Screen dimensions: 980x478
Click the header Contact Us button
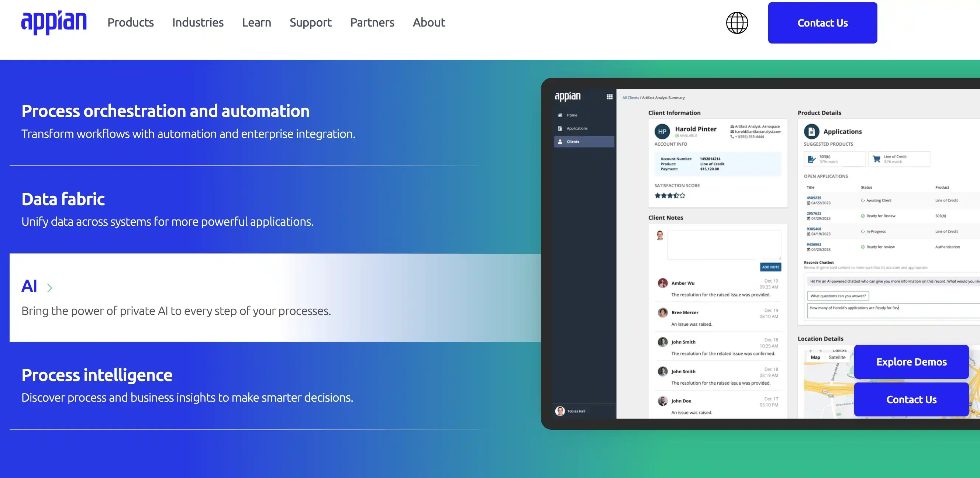coord(822,23)
